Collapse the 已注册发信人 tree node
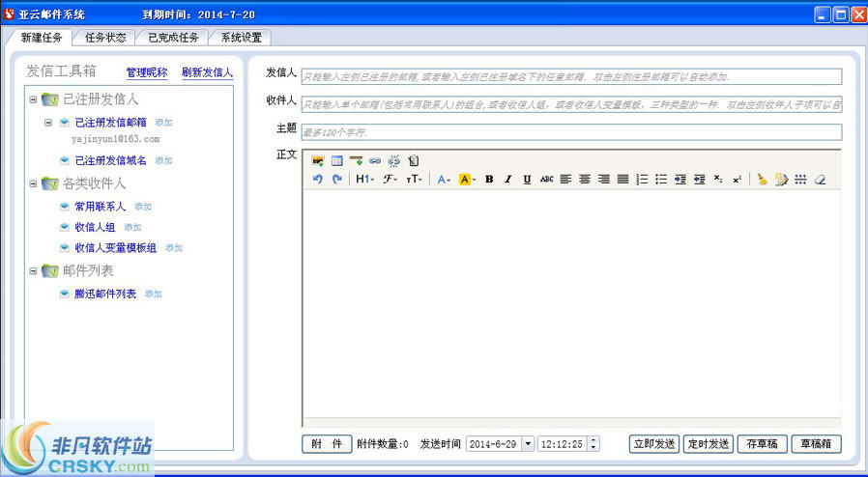The width and height of the screenshot is (868, 477). [x=33, y=100]
